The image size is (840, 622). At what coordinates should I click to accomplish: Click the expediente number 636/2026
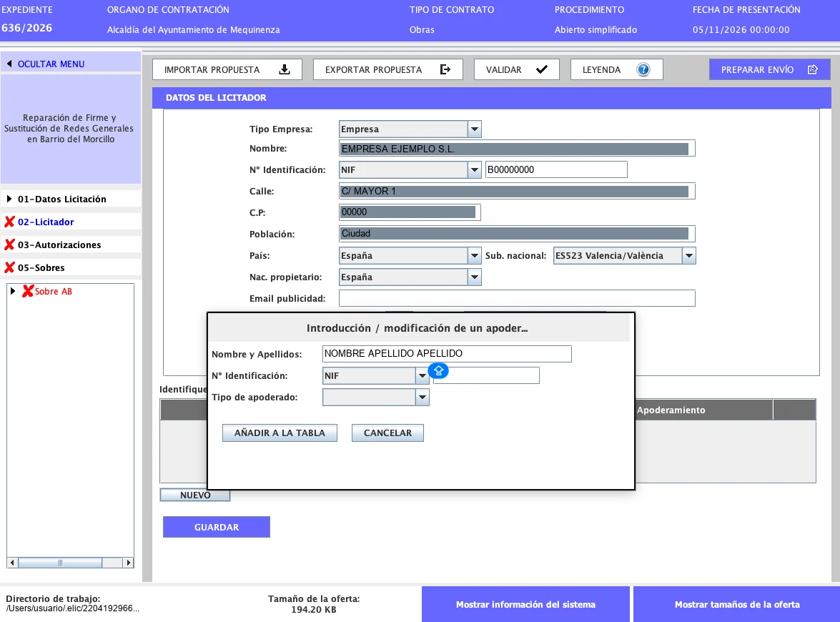26,28
